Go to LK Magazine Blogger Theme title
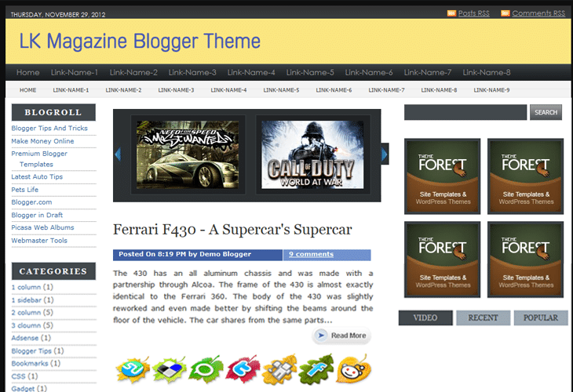 140,41
